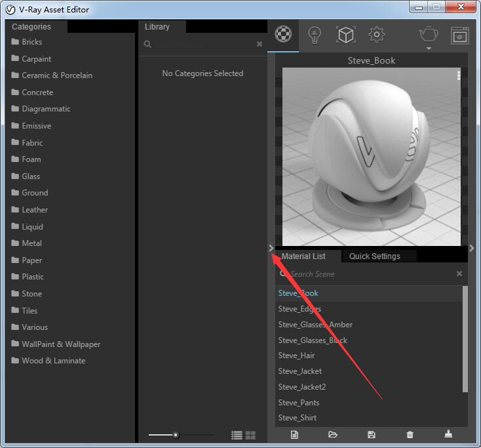Screen dimensions: 481x448
Task: Open the Paper category folder
Action: coord(26,260)
